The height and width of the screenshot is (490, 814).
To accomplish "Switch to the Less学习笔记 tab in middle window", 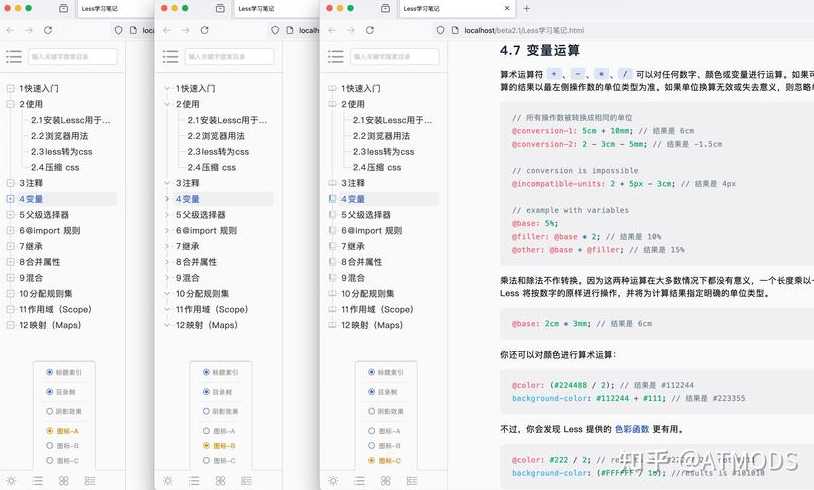I will (x=256, y=8).
